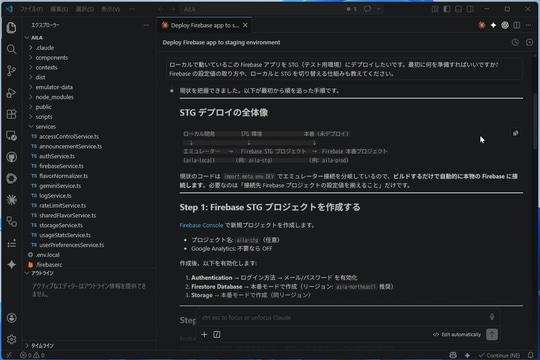Viewport: 540px width, 360px height.
Task: Open notifications bell in status bar
Action: pos(530,355)
